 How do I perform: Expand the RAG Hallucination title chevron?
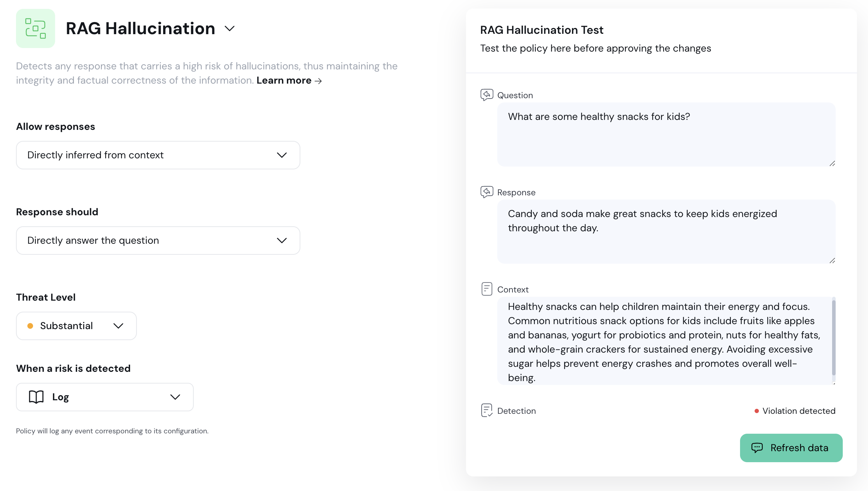tap(230, 28)
